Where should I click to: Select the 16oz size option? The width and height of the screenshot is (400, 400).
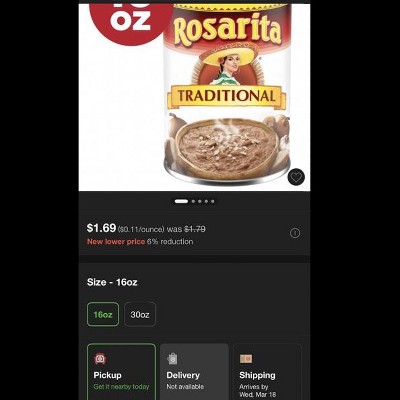point(103,314)
